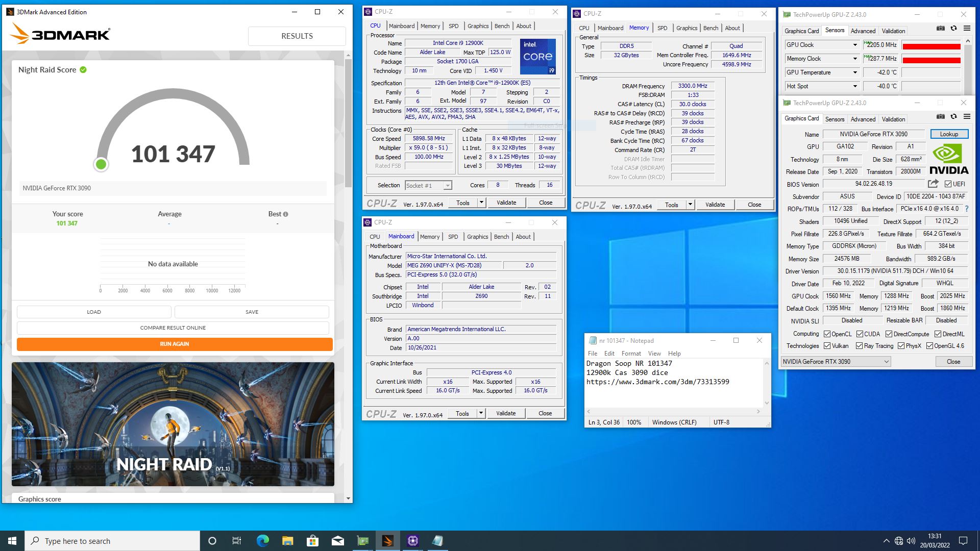Open the Windows Start menu

(x=12, y=541)
